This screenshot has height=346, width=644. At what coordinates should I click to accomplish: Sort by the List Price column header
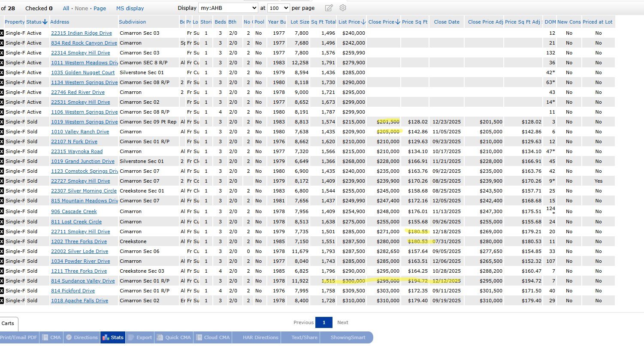coord(351,22)
